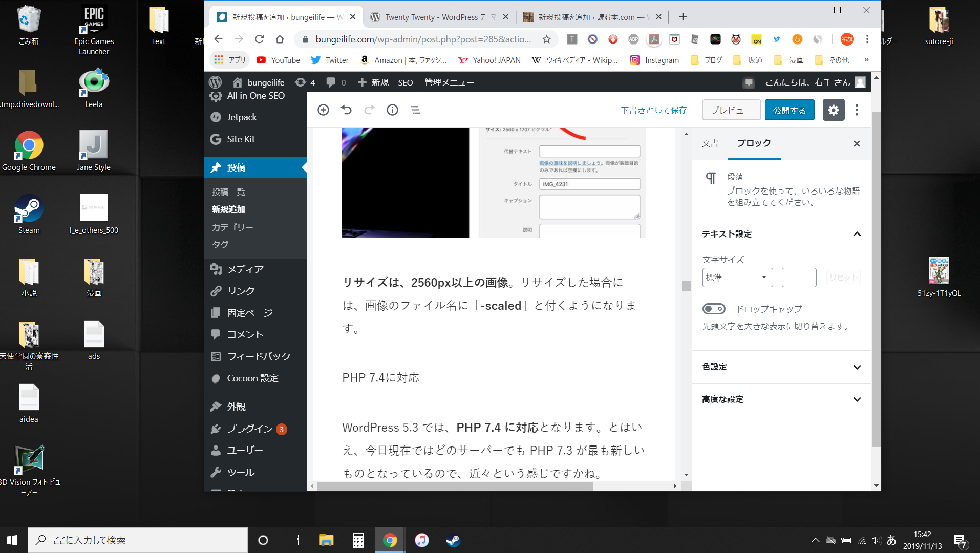
Task: Open カテゴリー submenu item
Action: coord(232,227)
